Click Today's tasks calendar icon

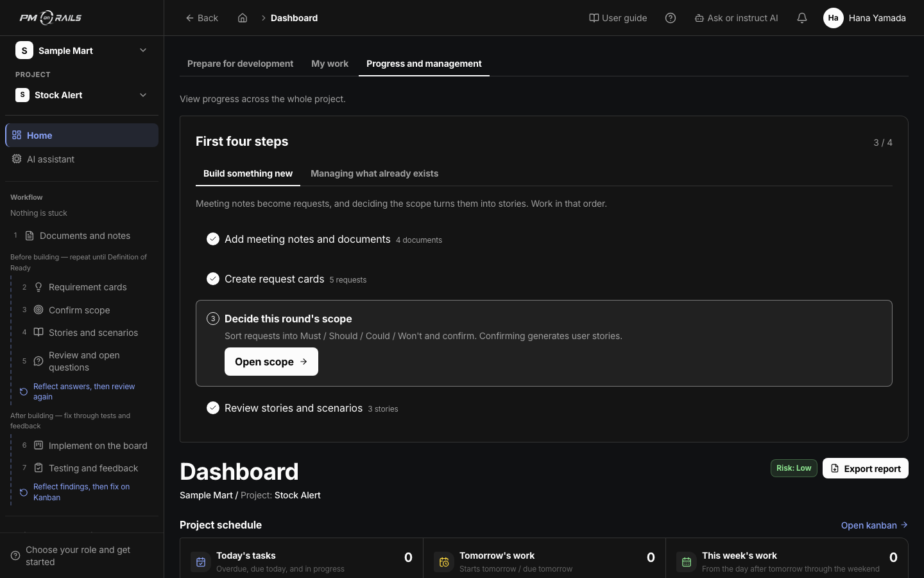tap(201, 562)
